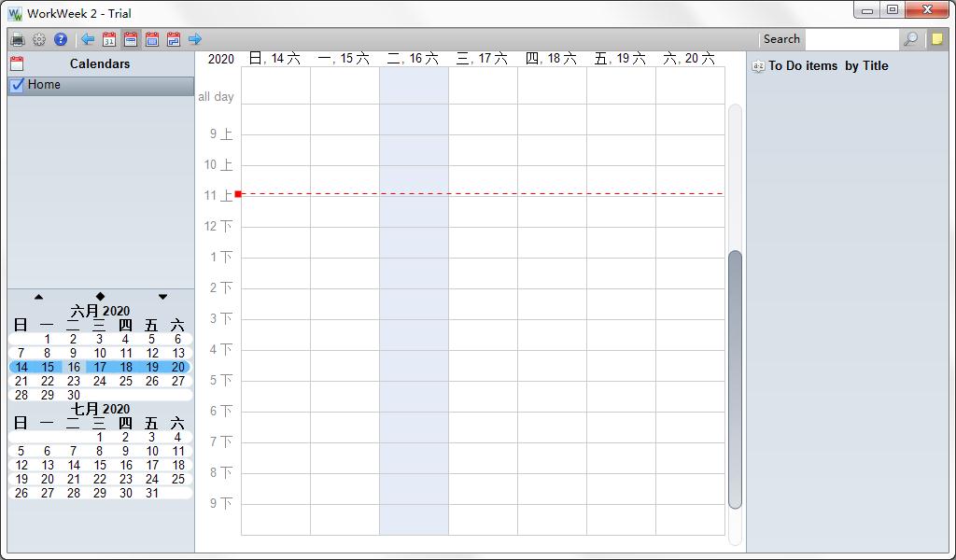Image resolution: width=956 pixels, height=560 pixels.
Task: Select the highlighted week view calendar icon
Action: 131,39
